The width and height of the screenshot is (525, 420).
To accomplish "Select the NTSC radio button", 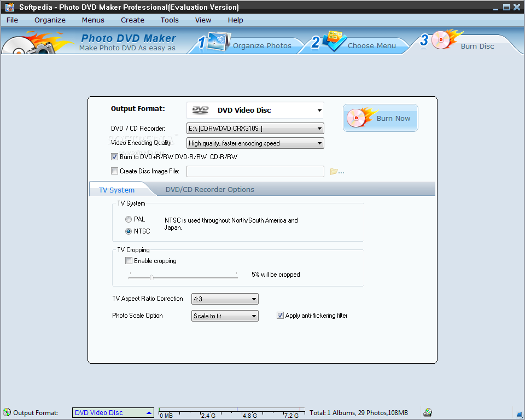I will (x=128, y=231).
